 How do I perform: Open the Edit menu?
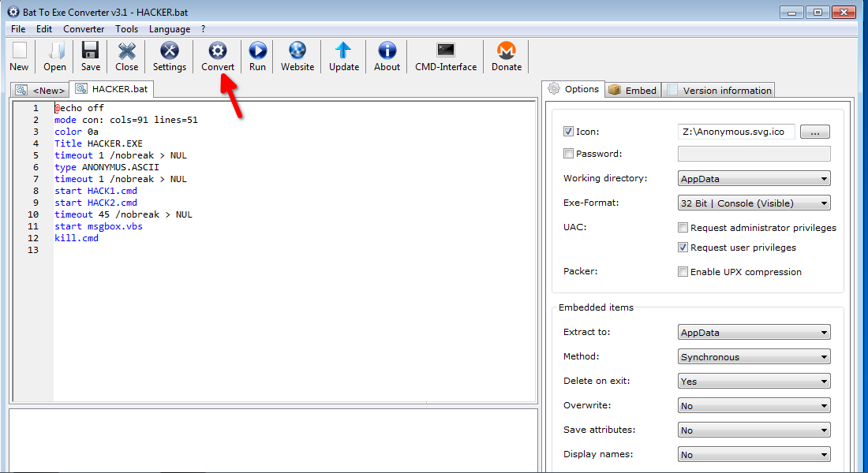coord(43,28)
